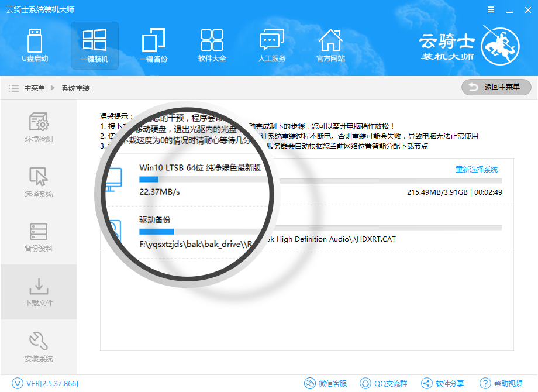Click the 人工服务 support icon

point(271,46)
